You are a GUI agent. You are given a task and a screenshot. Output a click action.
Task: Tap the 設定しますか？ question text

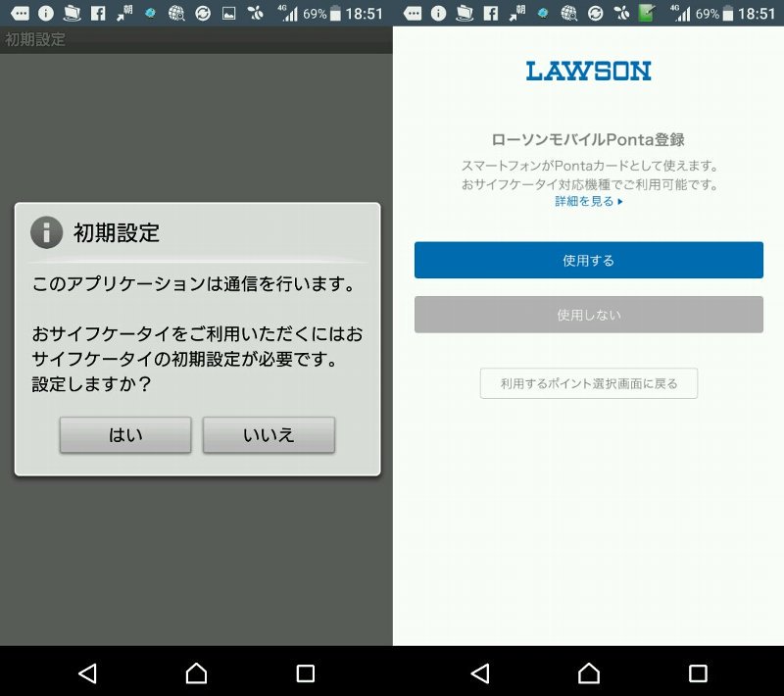pos(91,384)
